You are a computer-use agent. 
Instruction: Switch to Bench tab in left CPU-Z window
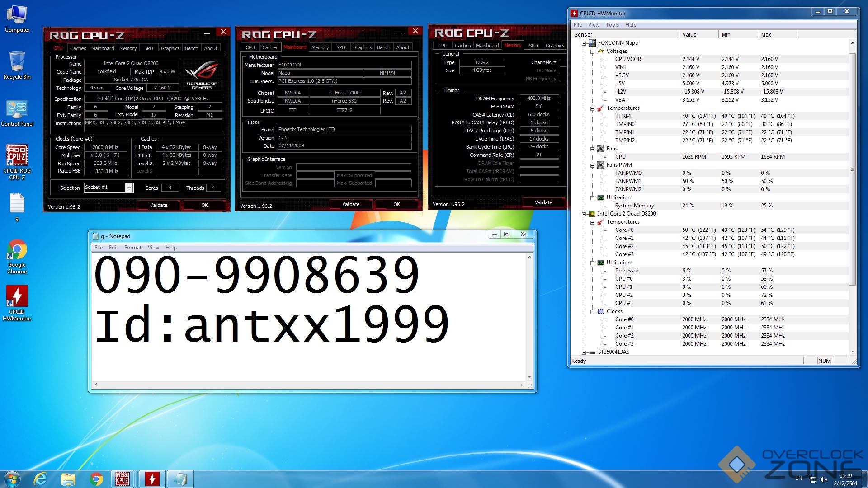191,48
